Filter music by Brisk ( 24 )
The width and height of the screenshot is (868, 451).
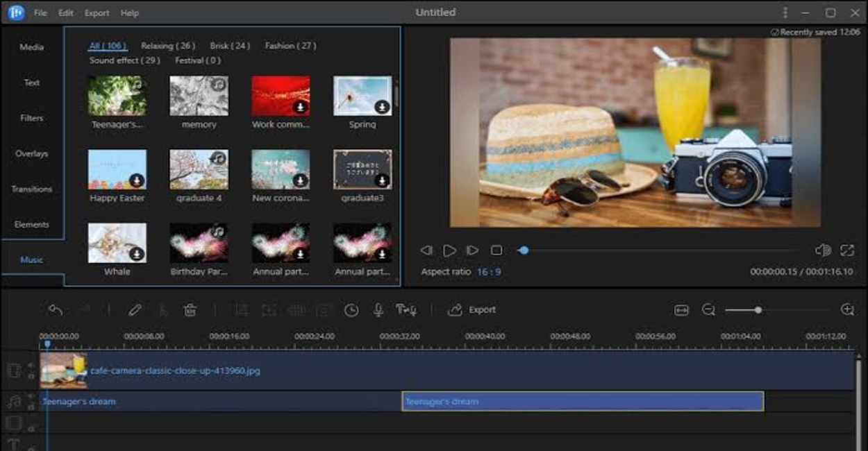point(230,46)
